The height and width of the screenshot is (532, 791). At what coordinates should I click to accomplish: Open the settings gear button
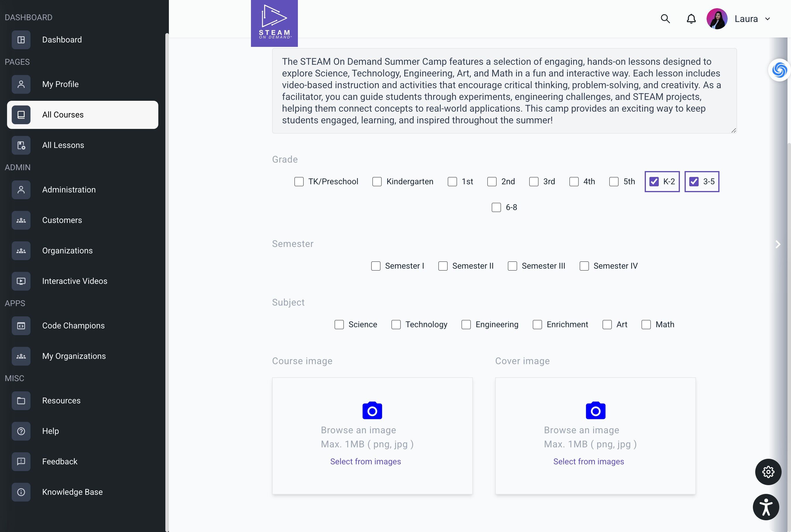[768, 472]
